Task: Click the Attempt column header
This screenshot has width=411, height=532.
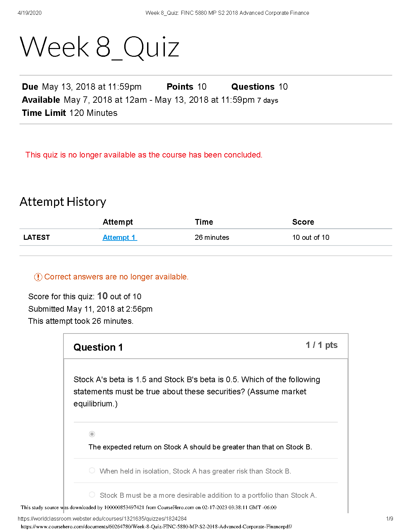Action: tap(118, 222)
